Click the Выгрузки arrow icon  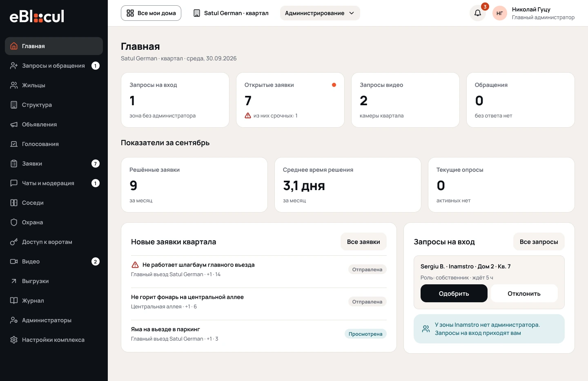14,281
